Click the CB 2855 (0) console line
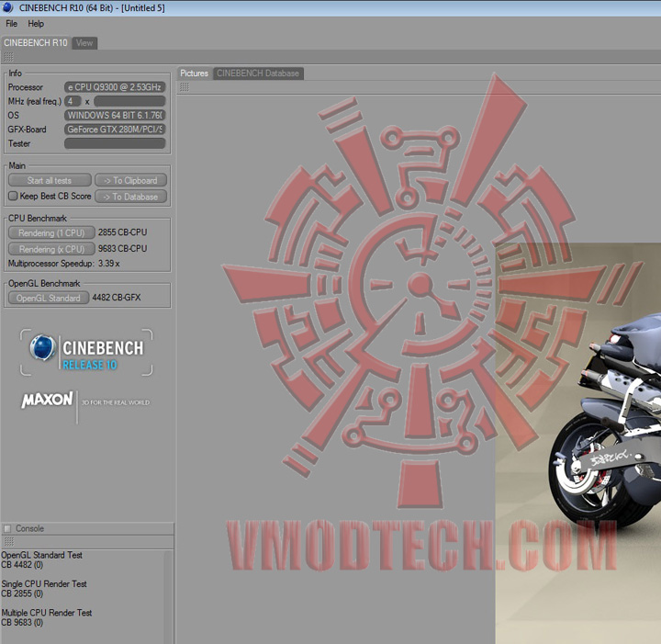Screen dimensions: 661x644 point(22,593)
